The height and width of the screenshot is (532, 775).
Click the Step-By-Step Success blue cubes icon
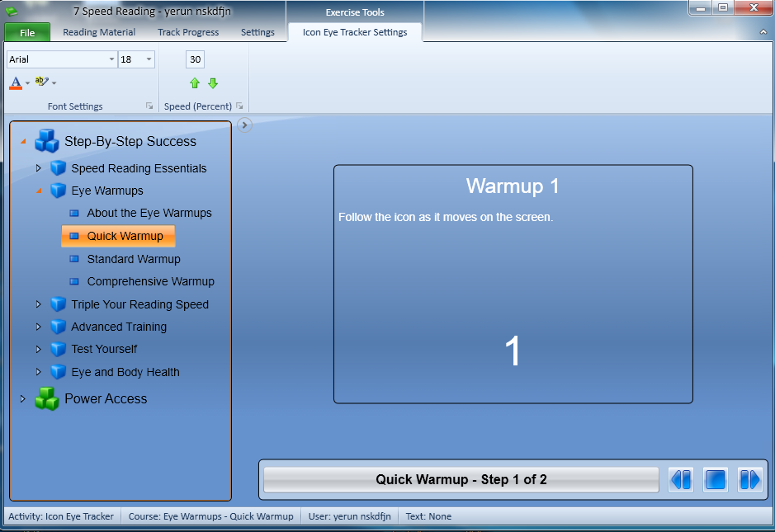click(47, 141)
